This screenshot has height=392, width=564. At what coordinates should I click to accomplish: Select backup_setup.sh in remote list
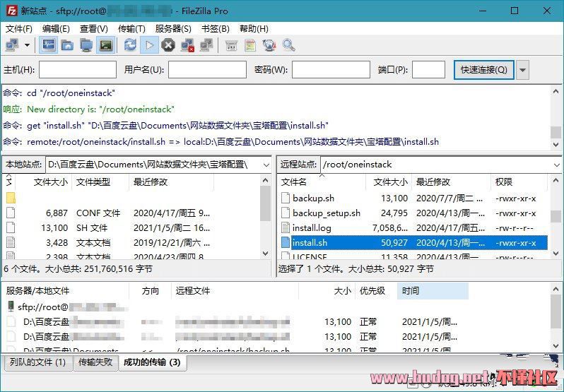[x=413, y=213]
